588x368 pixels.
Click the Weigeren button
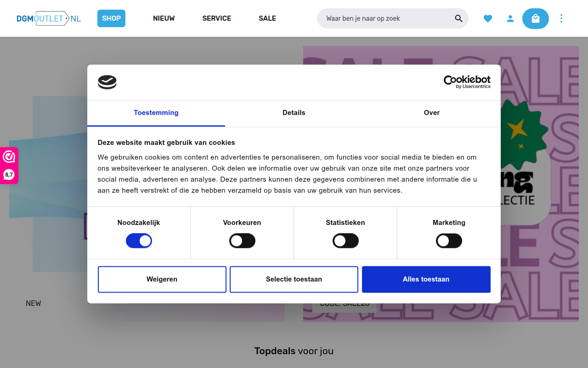pos(162,279)
